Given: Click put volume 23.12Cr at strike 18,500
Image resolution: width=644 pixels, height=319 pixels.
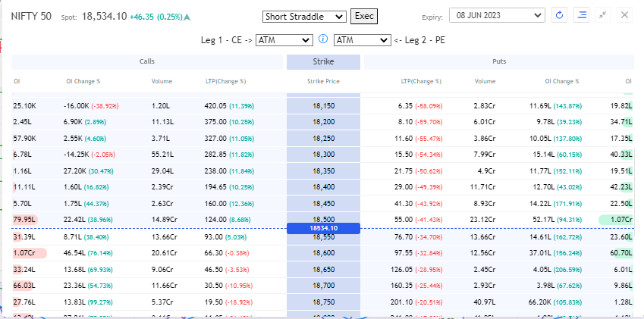Looking at the screenshot, I should pos(482,220).
